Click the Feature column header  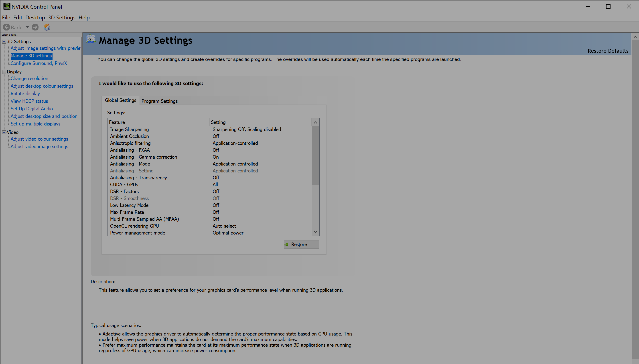point(158,122)
